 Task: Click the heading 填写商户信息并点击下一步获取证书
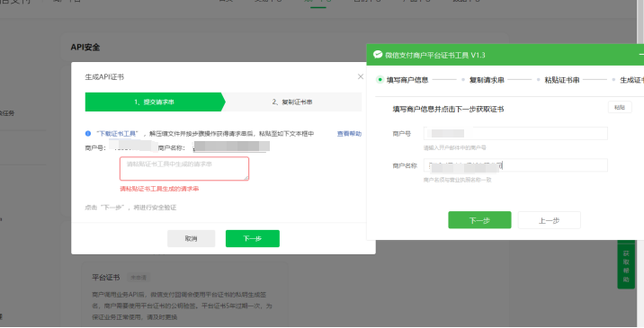coord(448,110)
